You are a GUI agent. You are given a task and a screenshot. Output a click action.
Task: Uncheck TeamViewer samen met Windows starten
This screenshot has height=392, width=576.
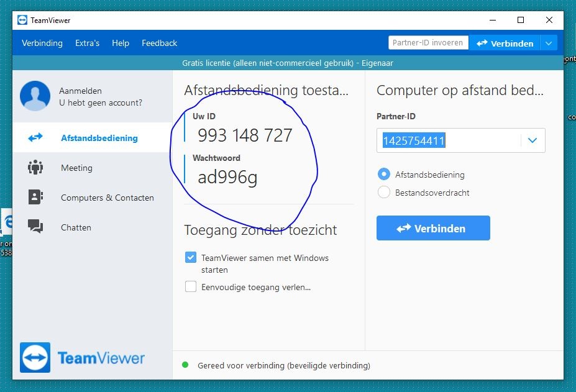tap(191, 257)
